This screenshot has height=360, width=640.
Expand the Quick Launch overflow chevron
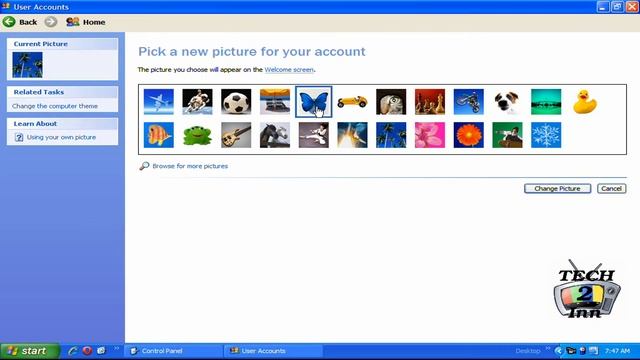click(x=116, y=349)
